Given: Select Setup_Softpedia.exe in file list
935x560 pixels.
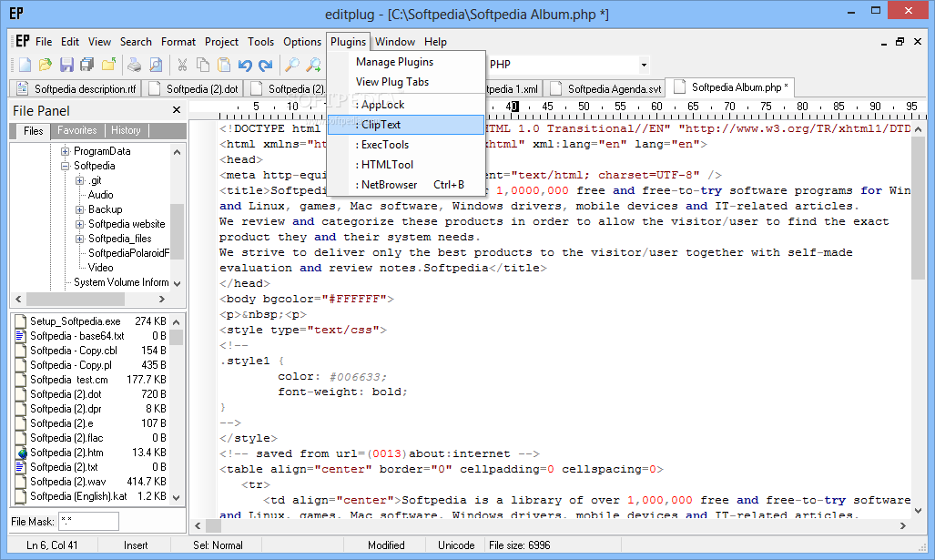Looking at the screenshot, I should (76, 321).
